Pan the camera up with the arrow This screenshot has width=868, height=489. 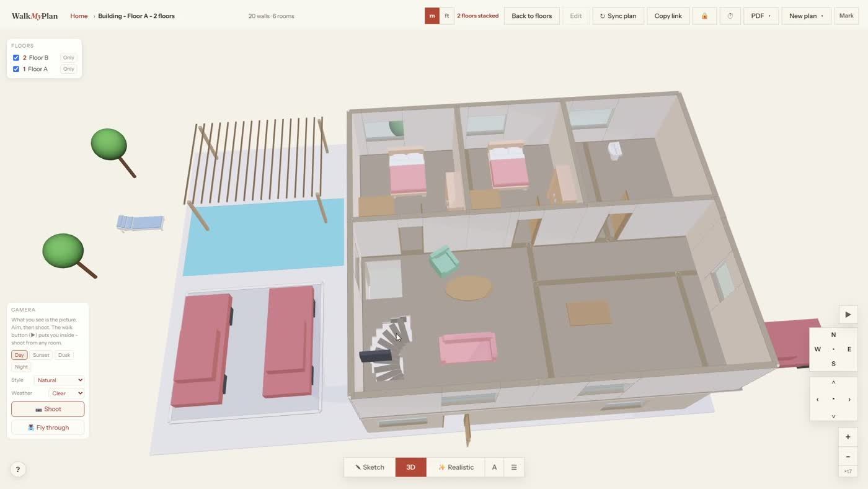[x=833, y=383]
